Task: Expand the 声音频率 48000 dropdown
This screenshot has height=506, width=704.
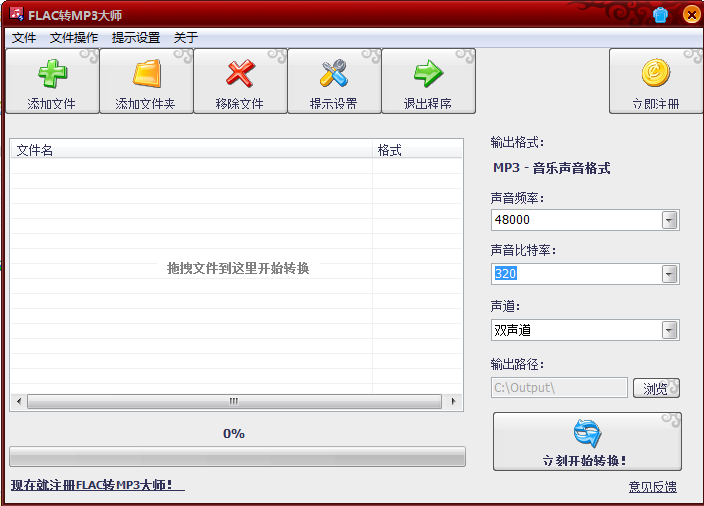Action: point(669,220)
